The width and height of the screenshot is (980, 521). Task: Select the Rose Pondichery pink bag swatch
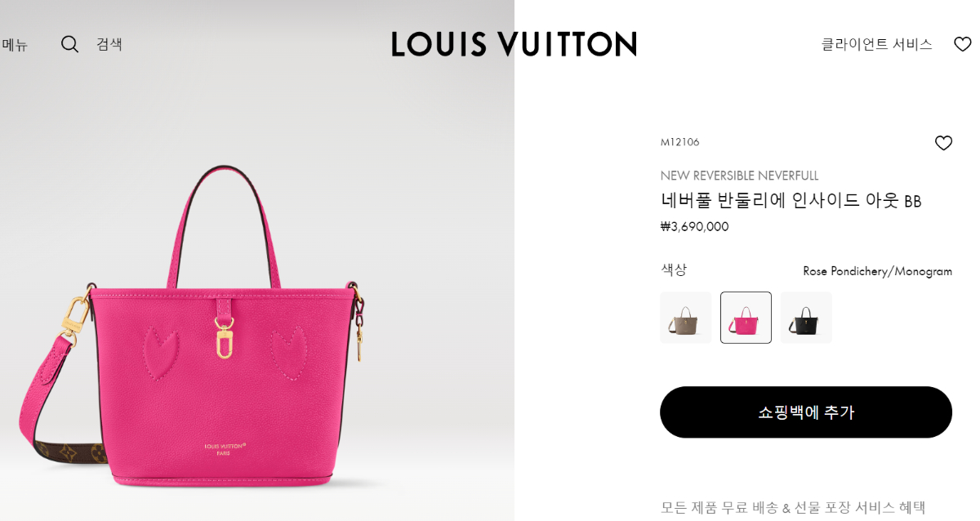tap(746, 318)
